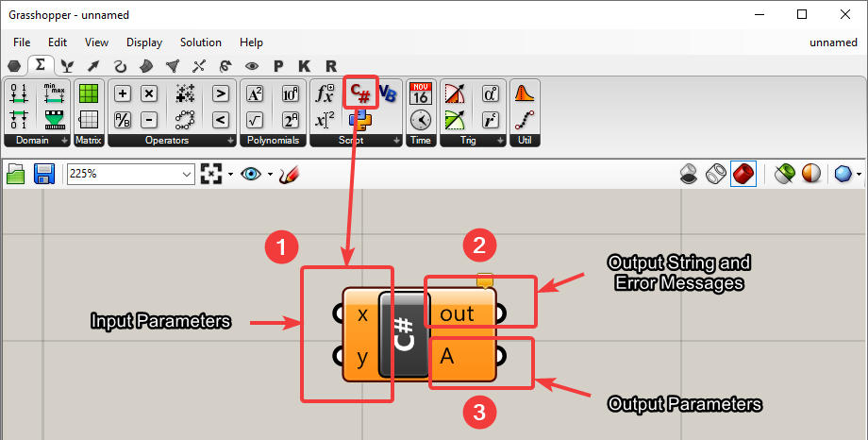Click the Python script component icon

click(359, 118)
